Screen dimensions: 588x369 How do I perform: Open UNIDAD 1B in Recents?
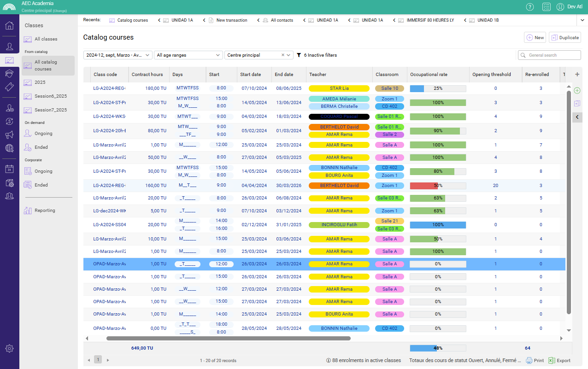[x=484, y=20]
